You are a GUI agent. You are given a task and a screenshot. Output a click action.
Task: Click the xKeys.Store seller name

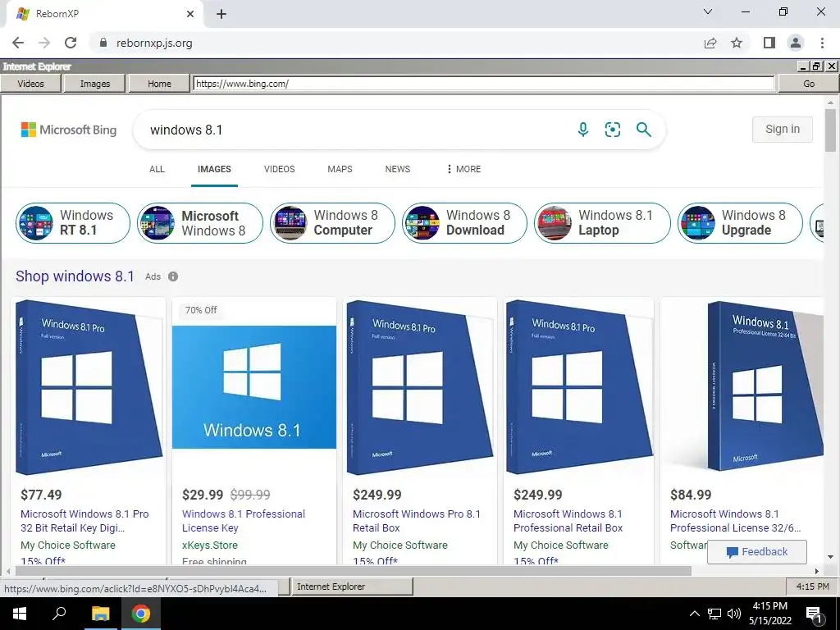210,545
